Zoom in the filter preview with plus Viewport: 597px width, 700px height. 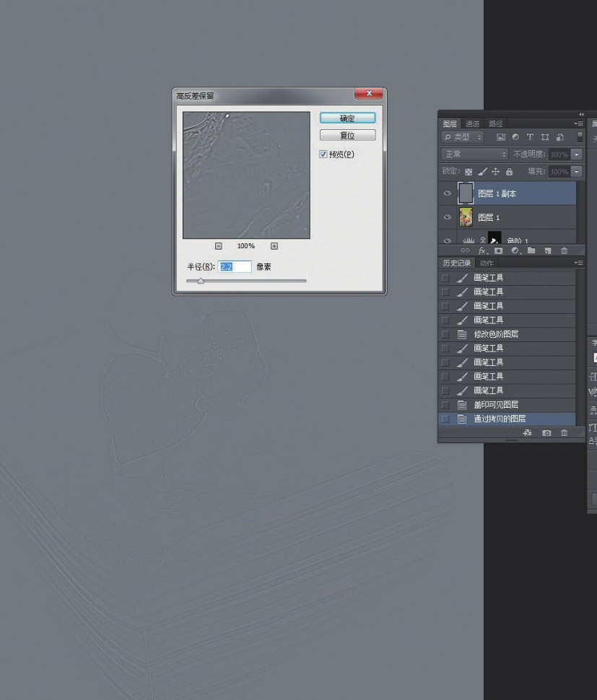[x=274, y=246]
